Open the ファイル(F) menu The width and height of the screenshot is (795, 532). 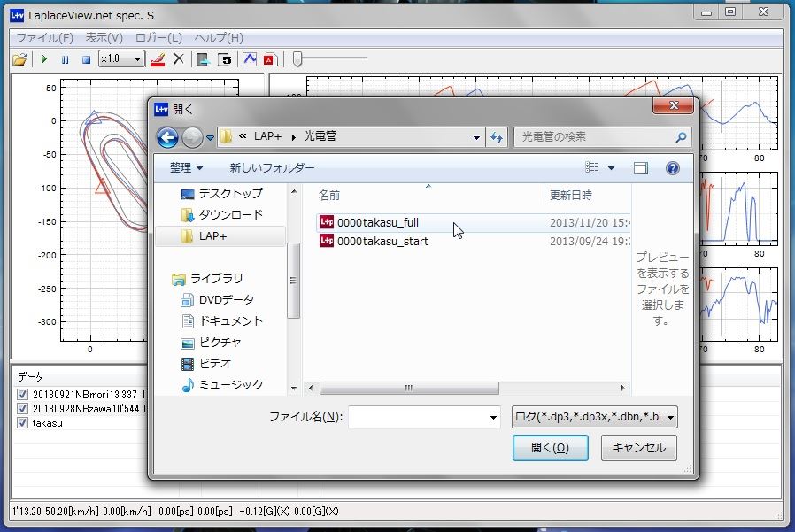[x=44, y=38]
